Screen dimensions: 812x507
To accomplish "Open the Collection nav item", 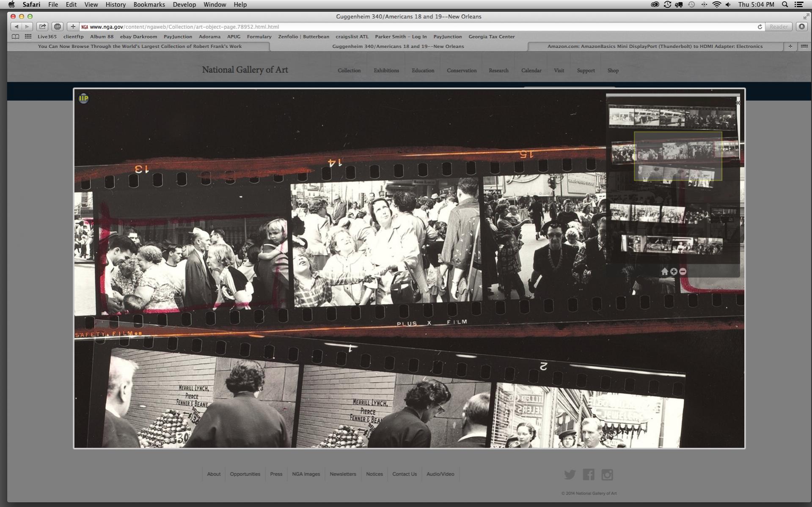I will pyautogui.click(x=349, y=71).
